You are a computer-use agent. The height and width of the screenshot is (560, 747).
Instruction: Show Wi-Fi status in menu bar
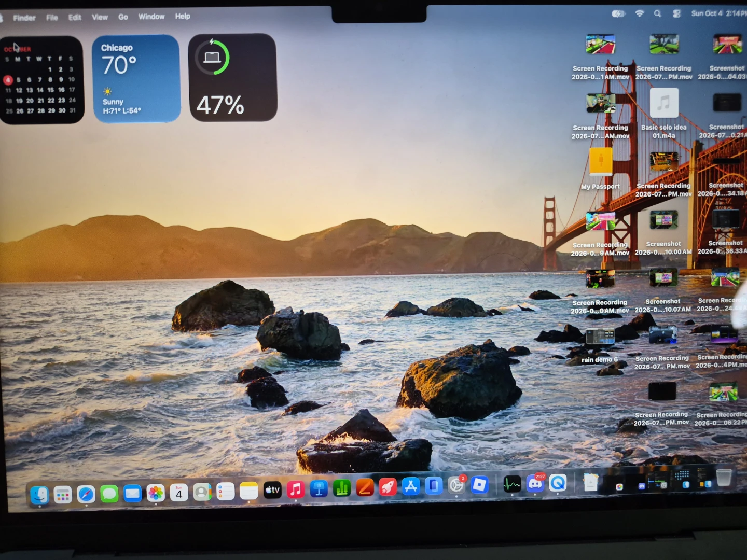point(639,13)
